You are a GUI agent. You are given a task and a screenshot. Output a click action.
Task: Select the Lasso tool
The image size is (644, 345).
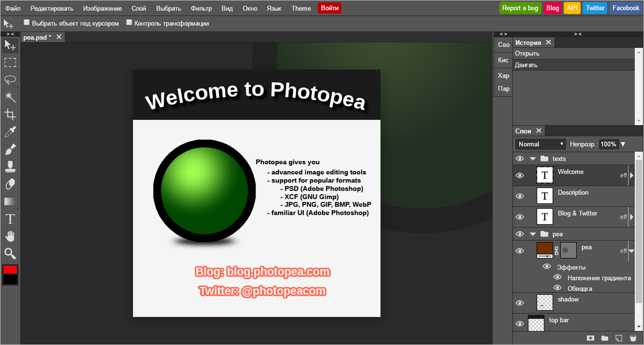click(x=10, y=80)
